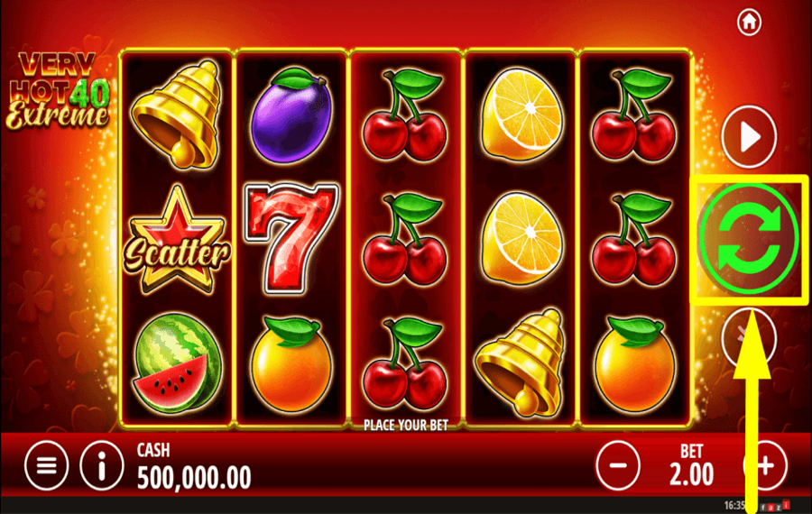
Task: Click the bet amount 2.00
Action: (691, 473)
